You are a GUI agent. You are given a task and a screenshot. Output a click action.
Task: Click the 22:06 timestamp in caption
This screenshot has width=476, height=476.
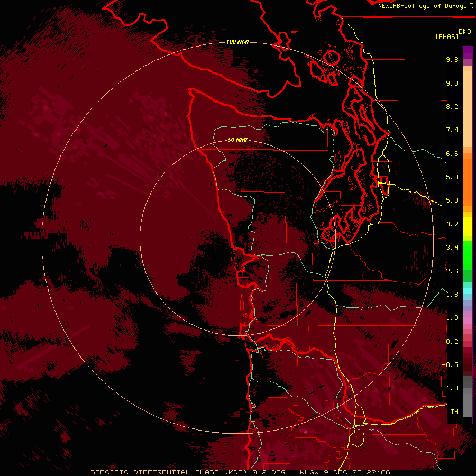click(x=378, y=472)
